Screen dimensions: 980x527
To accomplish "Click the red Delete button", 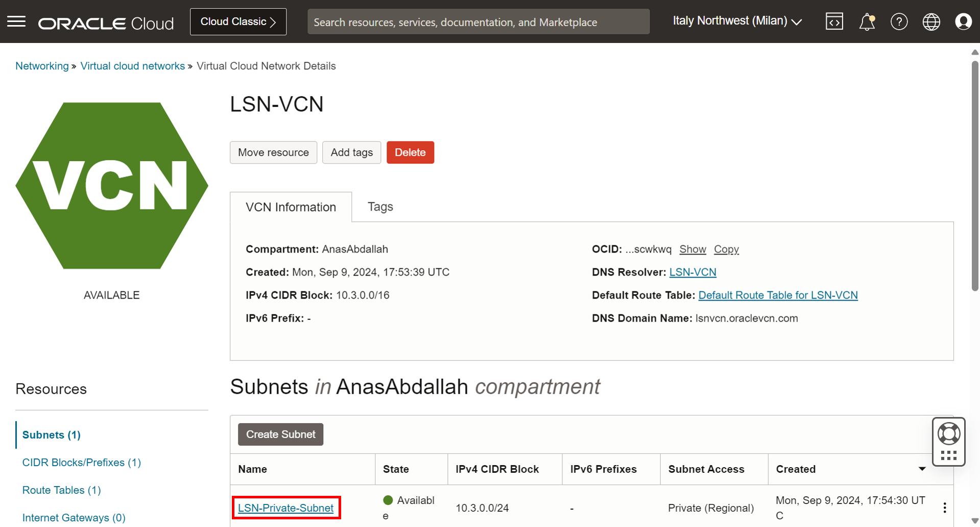I will point(410,152).
